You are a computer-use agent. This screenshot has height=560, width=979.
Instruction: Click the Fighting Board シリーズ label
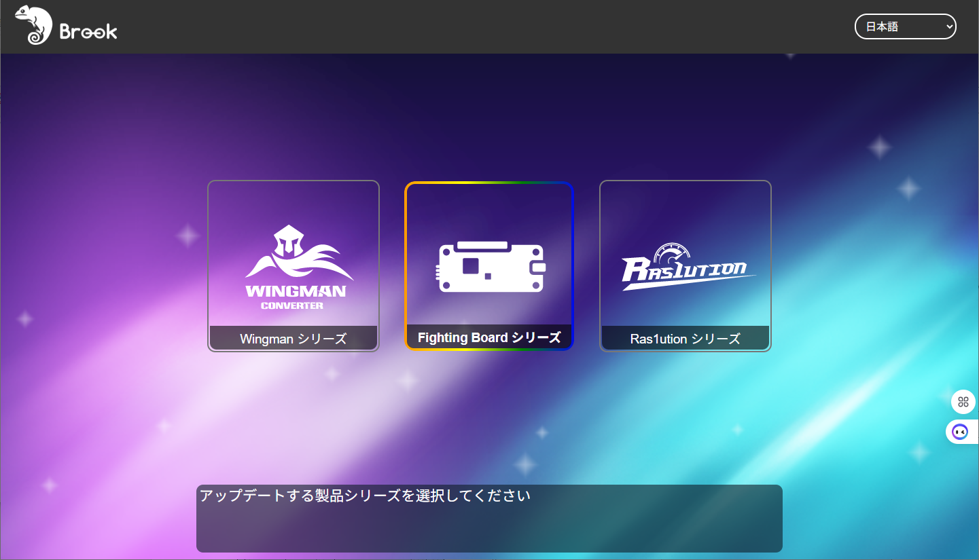click(x=489, y=337)
